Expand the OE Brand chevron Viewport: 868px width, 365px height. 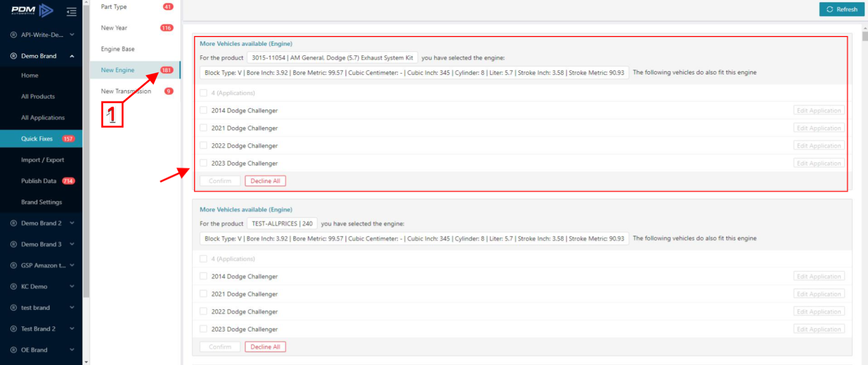click(72, 350)
